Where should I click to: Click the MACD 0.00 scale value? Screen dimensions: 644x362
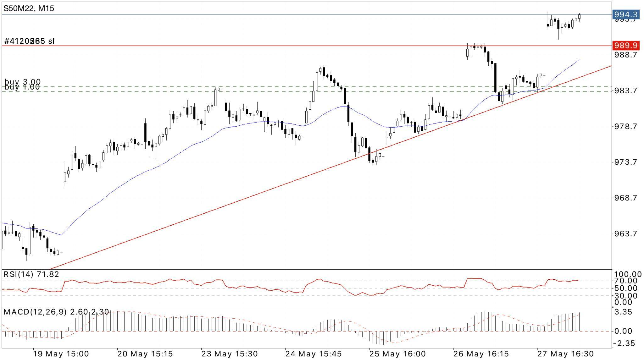624,331
